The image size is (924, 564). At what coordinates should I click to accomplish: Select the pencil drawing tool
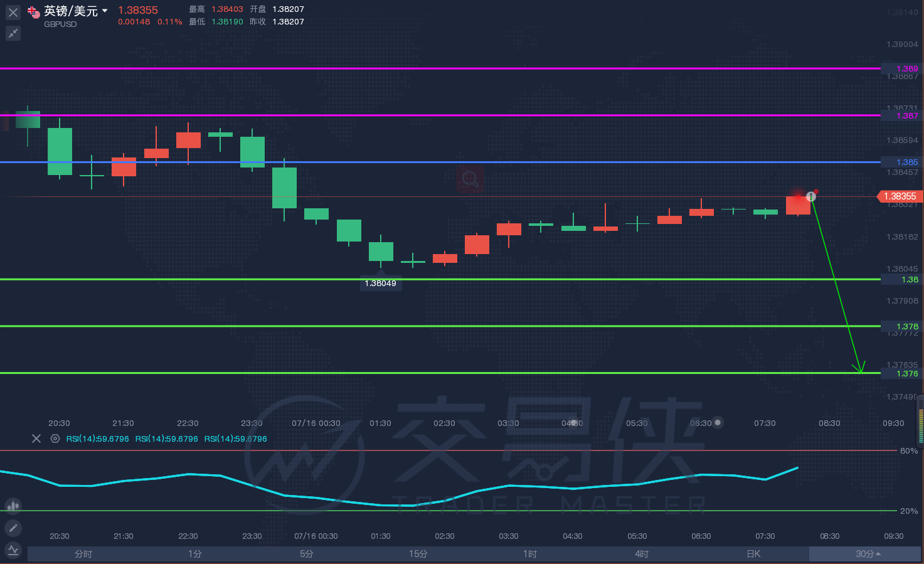[x=13, y=528]
